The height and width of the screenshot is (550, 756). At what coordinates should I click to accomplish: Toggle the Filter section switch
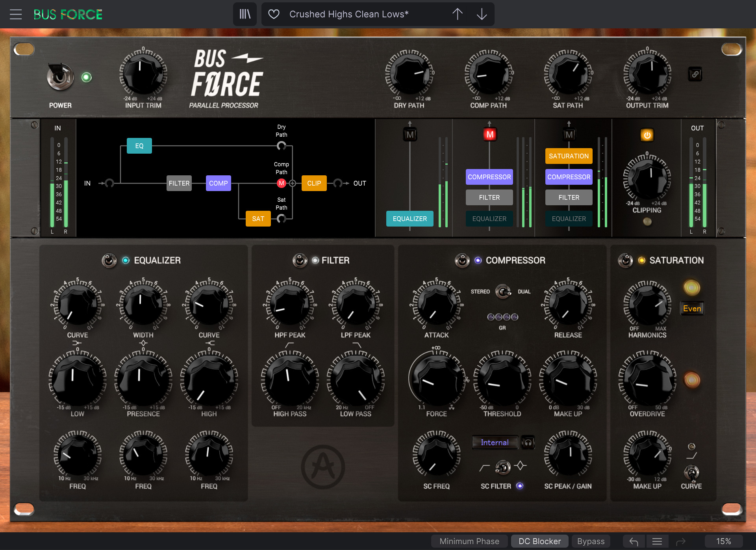pos(300,260)
